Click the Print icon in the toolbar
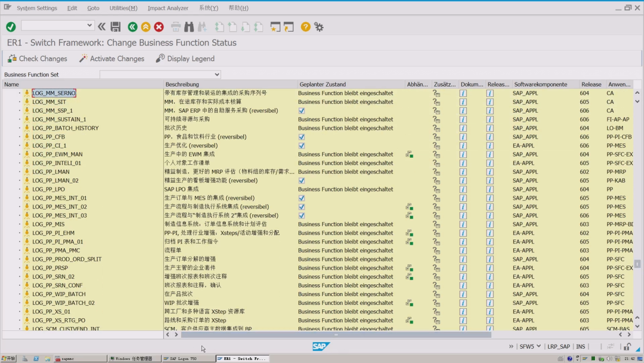The width and height of the screenshot is (644, 363). coord(176,27)
